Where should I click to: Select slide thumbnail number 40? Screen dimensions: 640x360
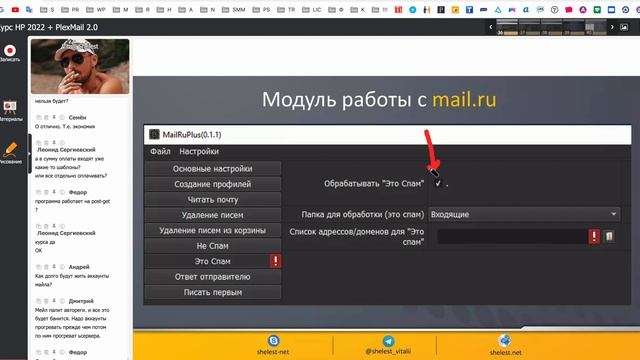596,27
